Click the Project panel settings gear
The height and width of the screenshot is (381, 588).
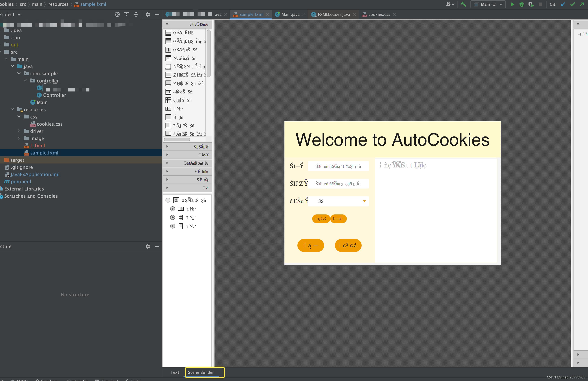coord(147,15)
